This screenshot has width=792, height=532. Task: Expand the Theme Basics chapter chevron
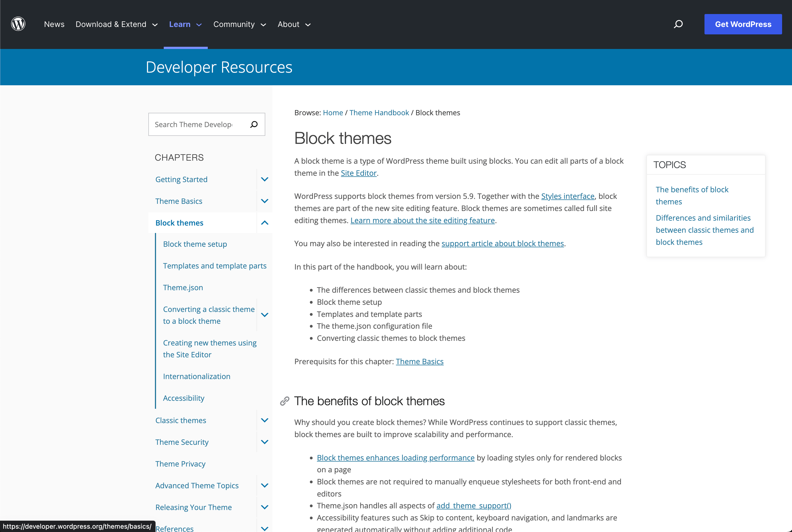(x=265, y=201)
